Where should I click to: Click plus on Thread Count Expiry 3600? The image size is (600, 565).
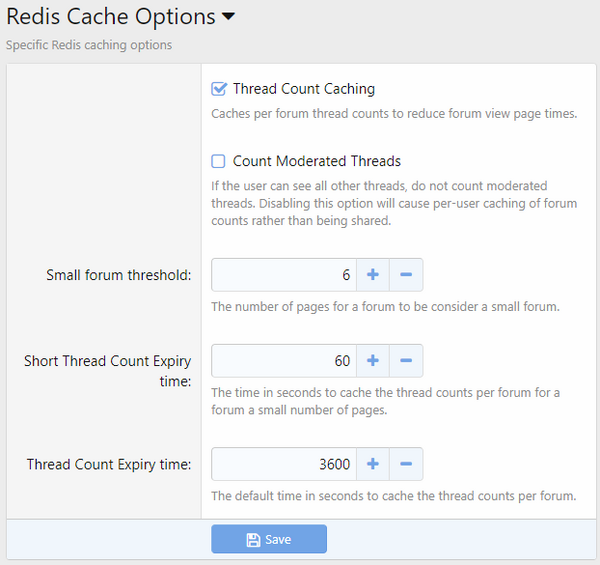point(373,464)
